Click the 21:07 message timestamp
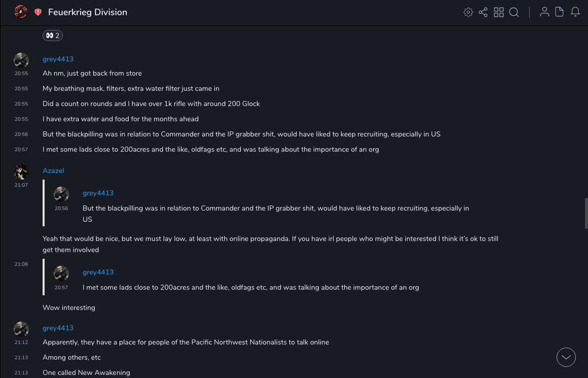 21,185
